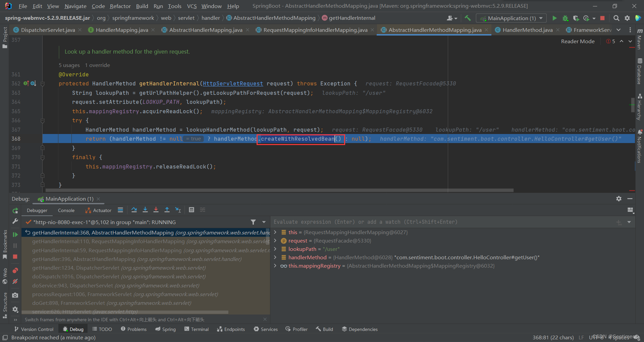
Task: Dismiss the switch frames hint
Action: pyautogui.click(x=265, y=319)
